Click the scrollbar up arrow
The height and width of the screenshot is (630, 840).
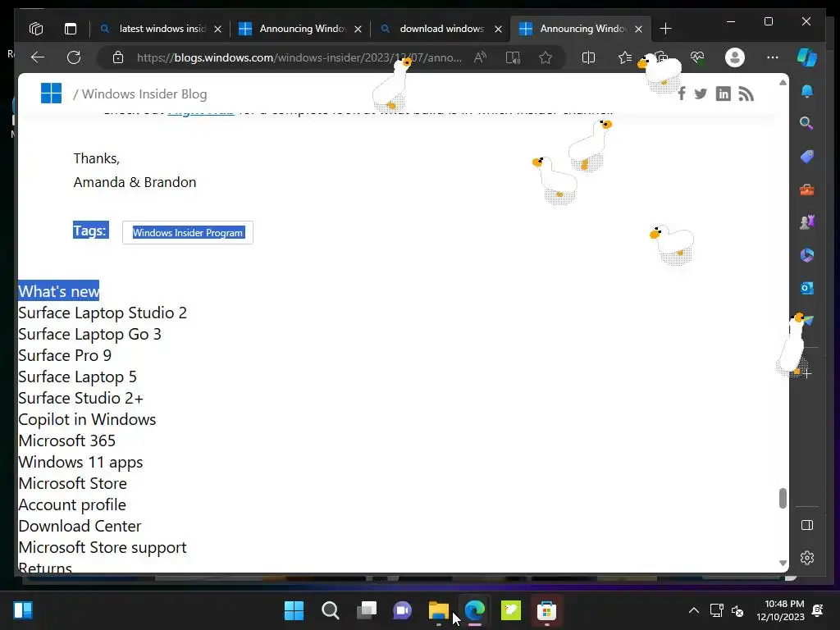click(x=783, y=83)
